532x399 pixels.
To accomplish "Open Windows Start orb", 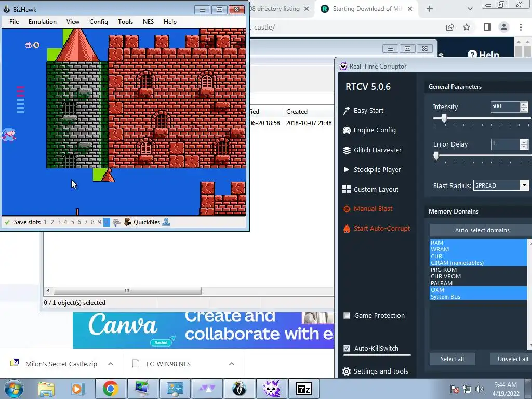I will pos(14,389).
